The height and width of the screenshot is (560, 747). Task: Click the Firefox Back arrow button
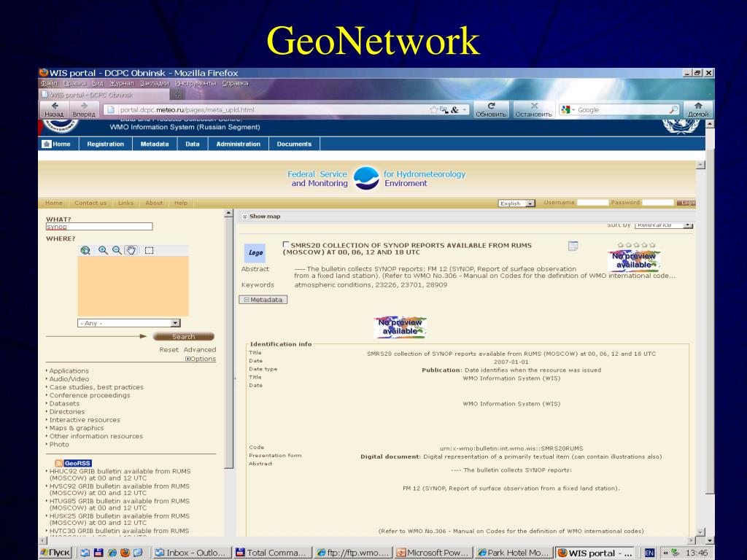[x=54, y=109]
